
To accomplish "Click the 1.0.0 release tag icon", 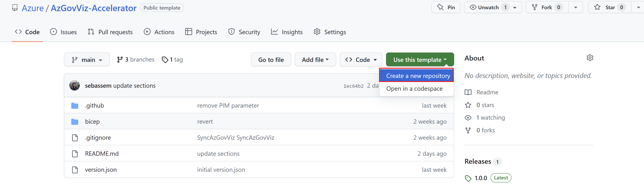I will point(468,178).
